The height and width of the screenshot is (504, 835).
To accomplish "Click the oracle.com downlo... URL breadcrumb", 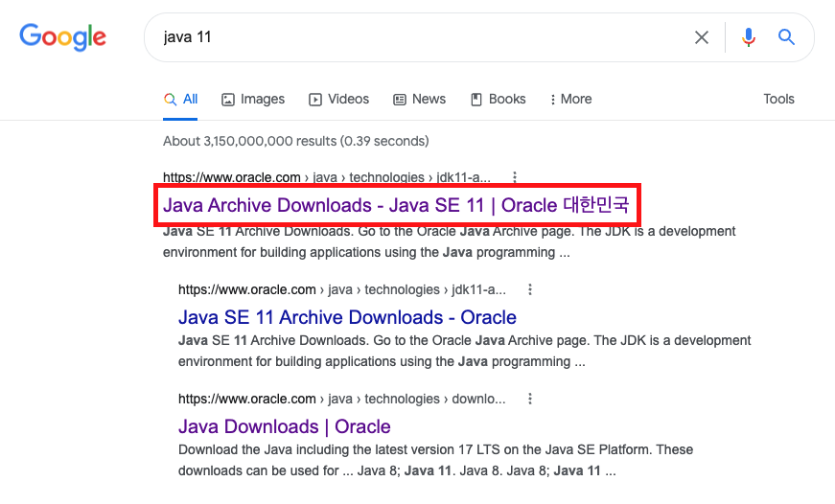I will click(x=342, y=399).
